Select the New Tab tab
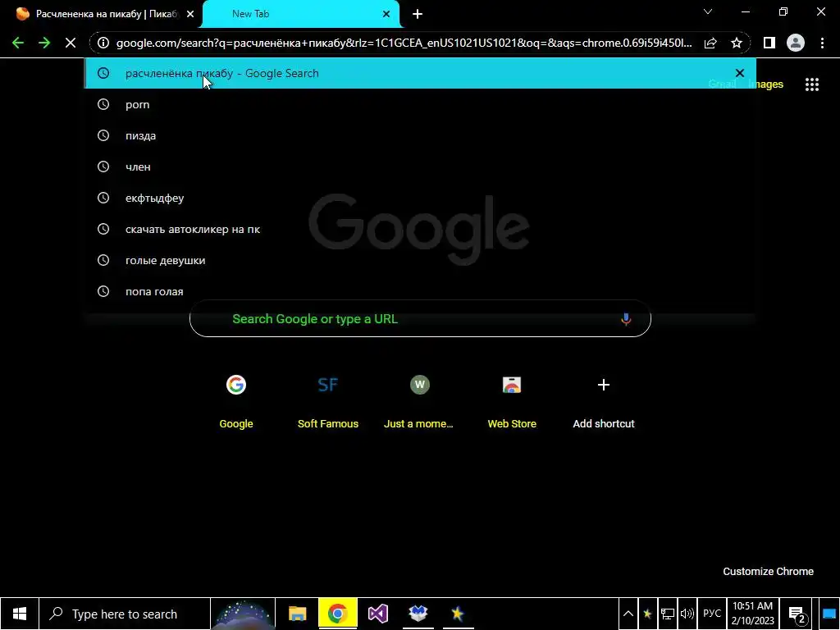Viewport: 840px width, 630px height. point(300,14)
